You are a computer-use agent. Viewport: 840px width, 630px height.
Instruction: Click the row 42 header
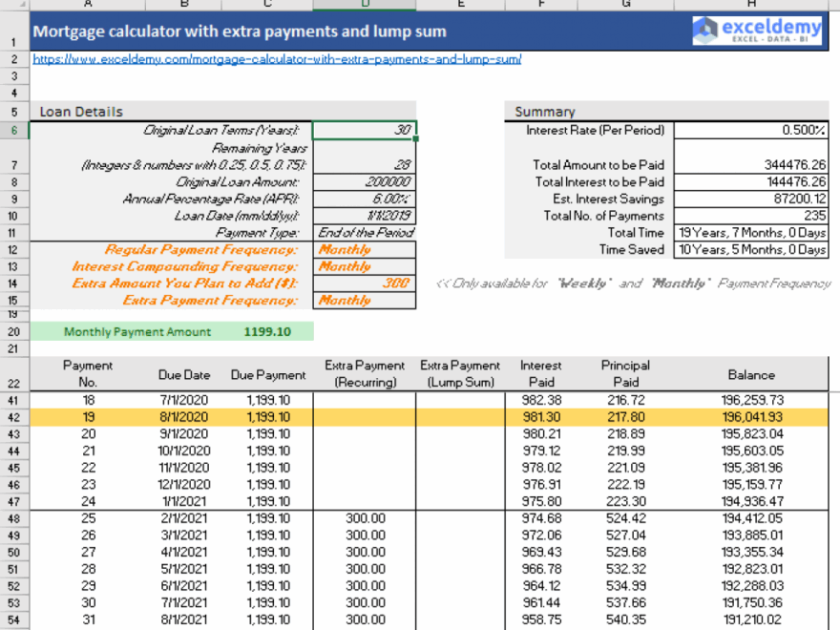[x=13, y=417]
